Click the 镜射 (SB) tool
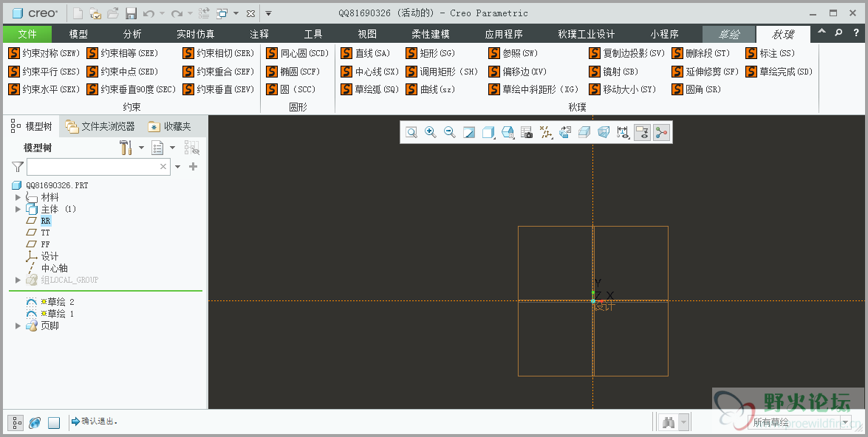868x437 pixels. pos(613,72)
